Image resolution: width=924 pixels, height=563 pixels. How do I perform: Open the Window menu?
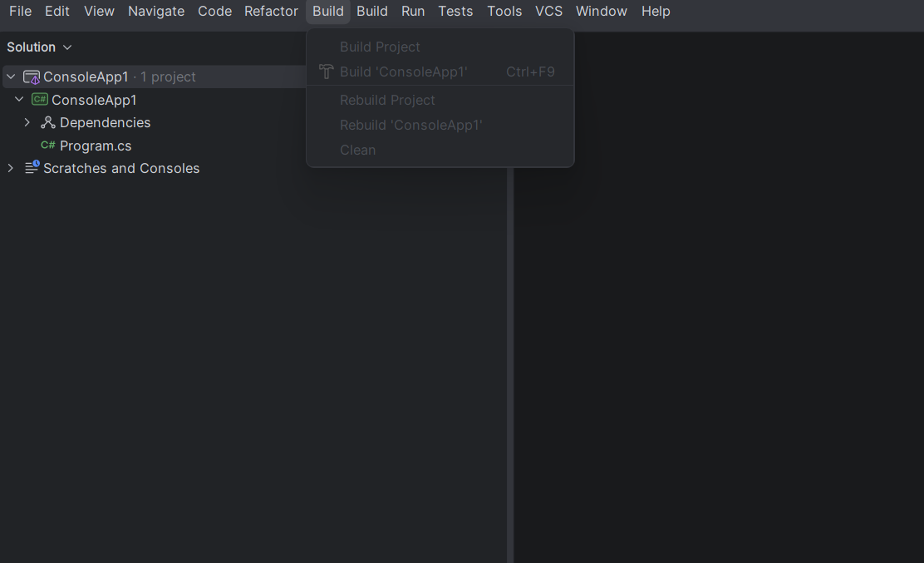tap(601, 11)
